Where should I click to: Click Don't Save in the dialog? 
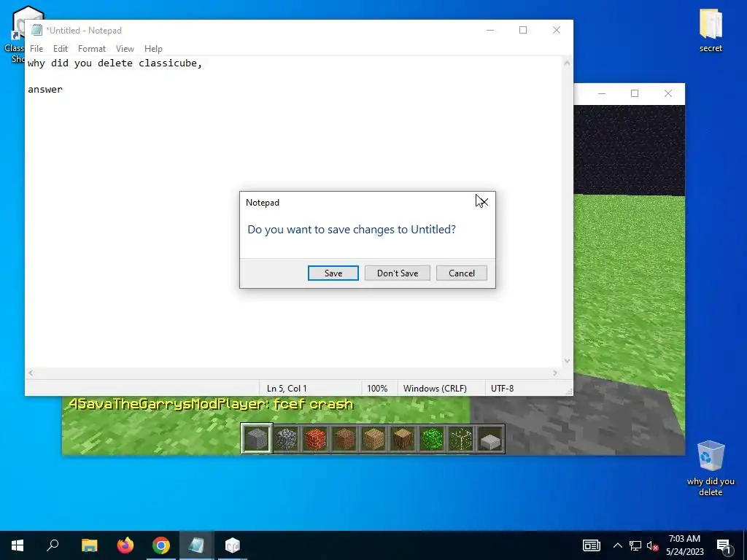pos(398,273)
